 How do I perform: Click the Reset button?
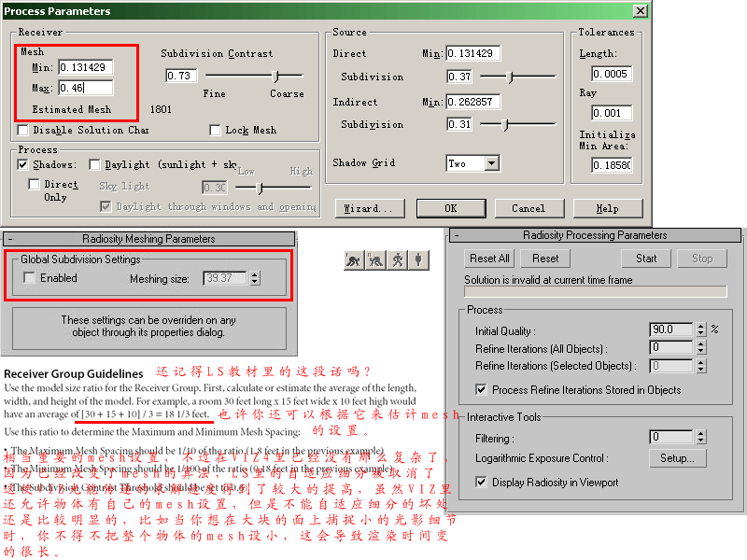545,259
